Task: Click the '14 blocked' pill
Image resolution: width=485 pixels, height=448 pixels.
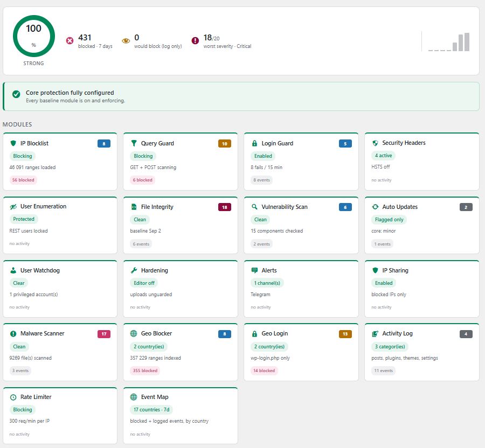Action: [264, 370]
